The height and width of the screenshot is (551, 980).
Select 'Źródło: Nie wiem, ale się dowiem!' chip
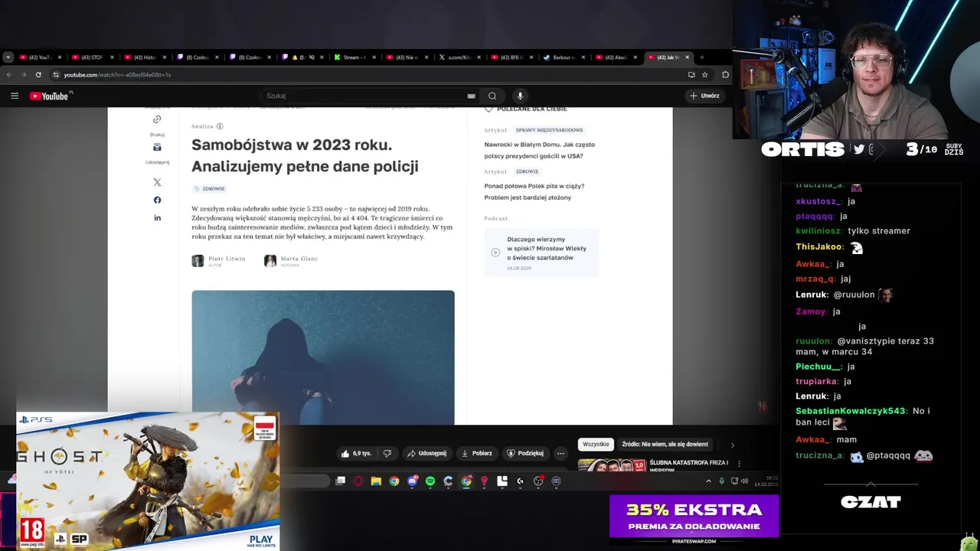(665, 444)
